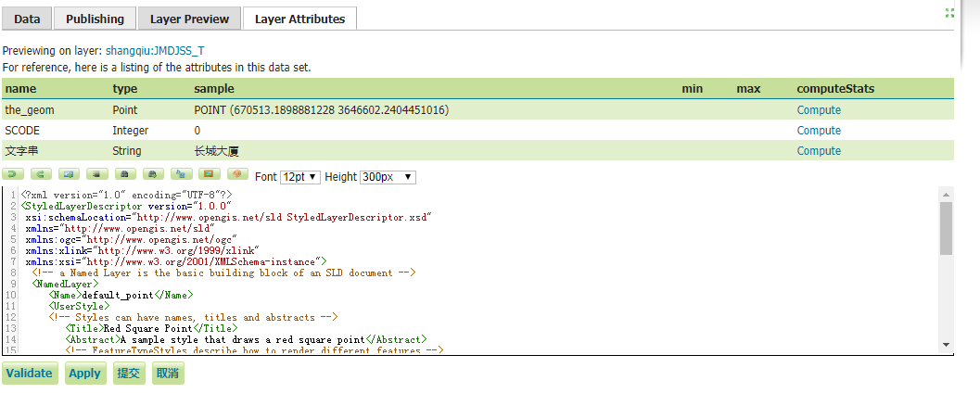The image size is (980, 393).
Task: Click Compute for the the_geom row
Action: tap(819, 110)
